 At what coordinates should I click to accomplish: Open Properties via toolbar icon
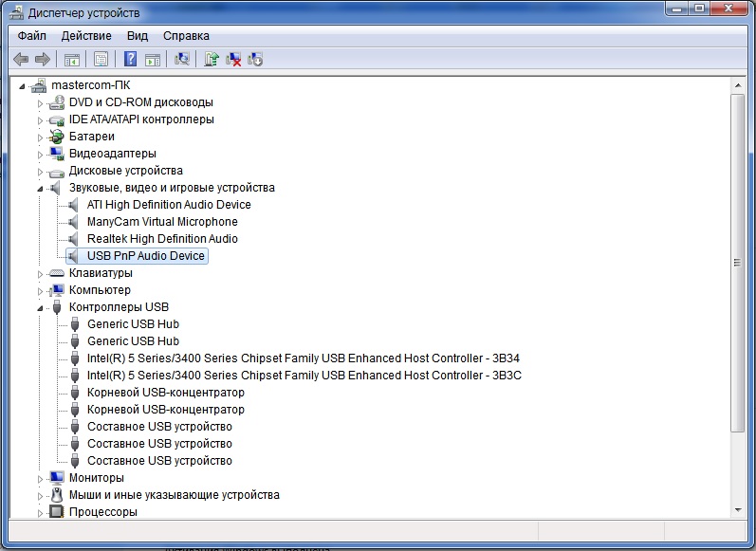[x=101, y=59]
